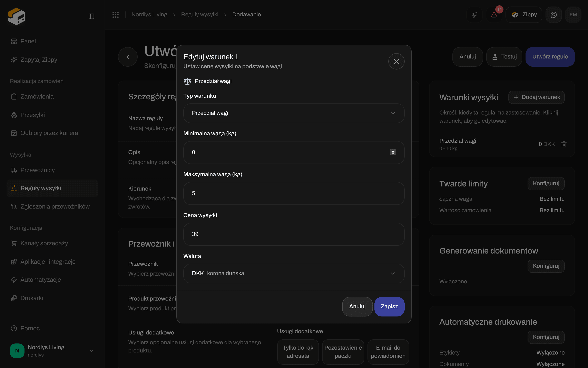The image size is (588, 368).
Task: Open Pomoc
Action: click(52, 328)
